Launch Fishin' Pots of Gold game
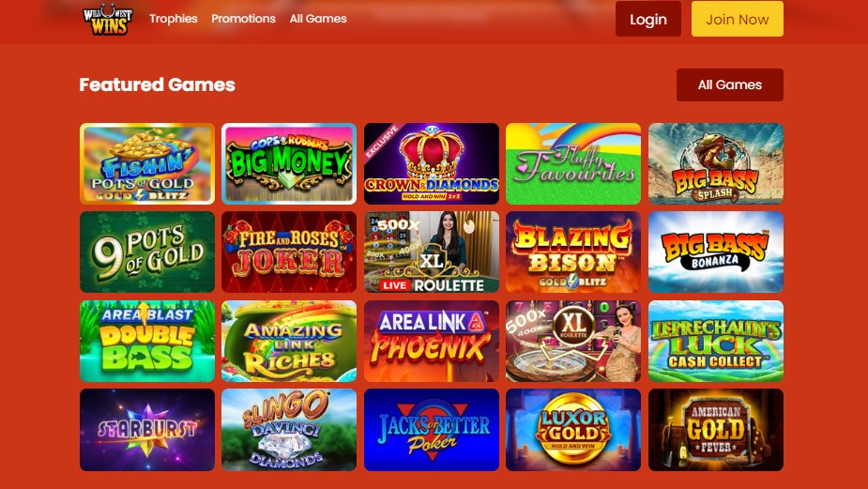The image size is (868, 489). pyautogui.click(x=147, y=164)
